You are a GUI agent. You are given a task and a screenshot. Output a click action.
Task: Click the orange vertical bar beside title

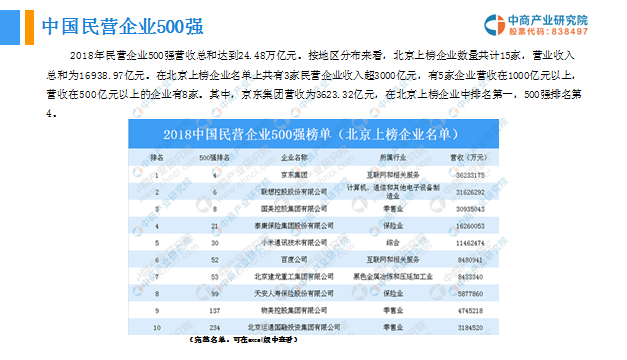(x=30, y=27)
